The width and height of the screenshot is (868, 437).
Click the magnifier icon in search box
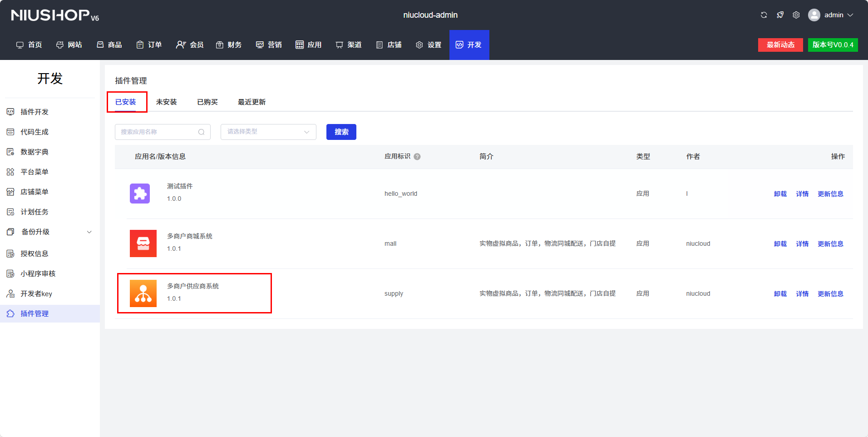click(x=201, y=132)
